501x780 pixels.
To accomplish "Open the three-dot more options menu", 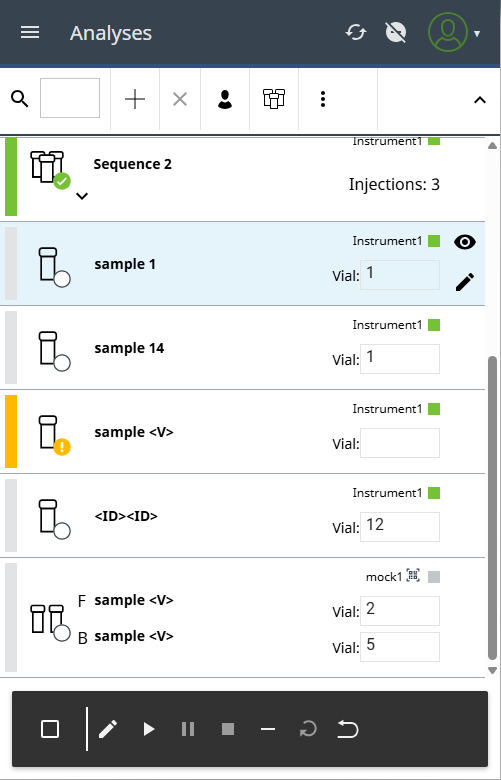I will (x=323, y=99).
